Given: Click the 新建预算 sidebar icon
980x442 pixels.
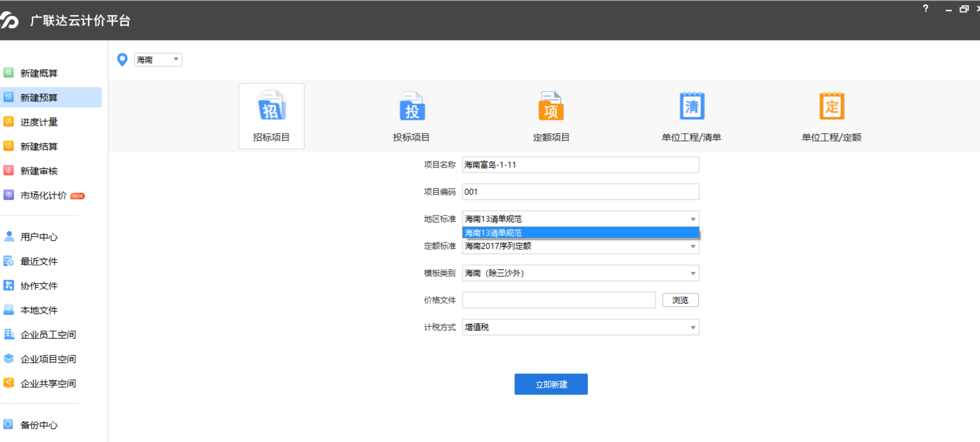Looking at the screenshot, I should coord(8,97).
